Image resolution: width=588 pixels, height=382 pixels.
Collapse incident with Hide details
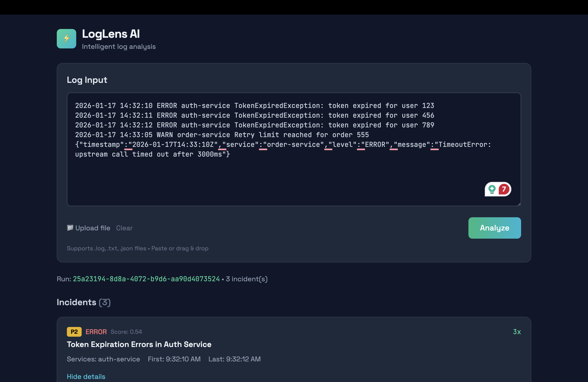click(86, 376)
